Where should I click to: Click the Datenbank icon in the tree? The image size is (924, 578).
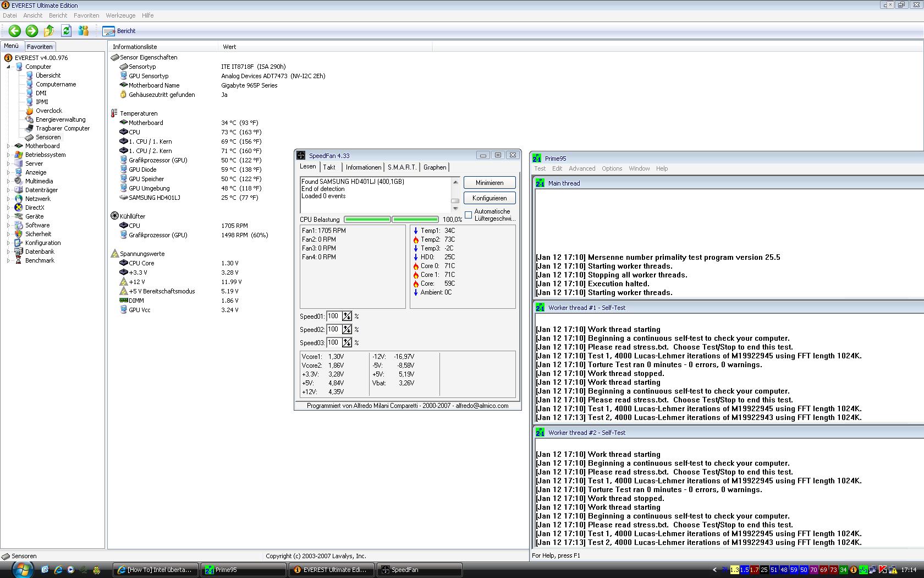point(19,252)
